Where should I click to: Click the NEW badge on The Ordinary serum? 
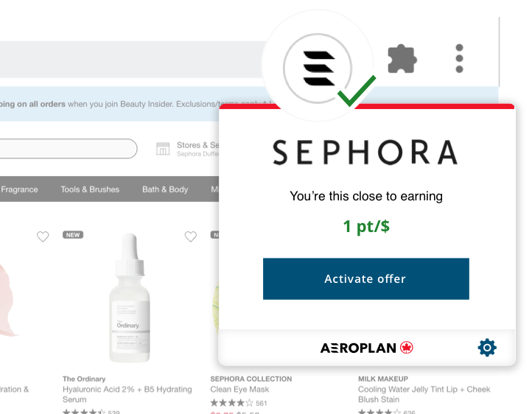73,235
